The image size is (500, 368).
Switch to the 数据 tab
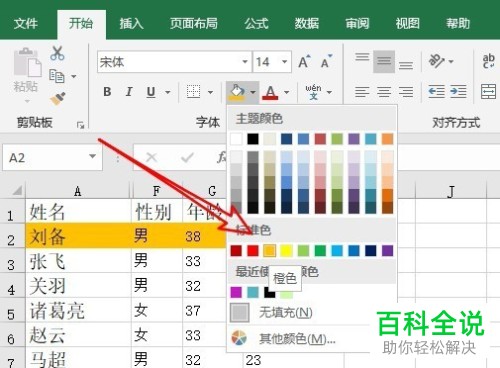tap(307, 24)
